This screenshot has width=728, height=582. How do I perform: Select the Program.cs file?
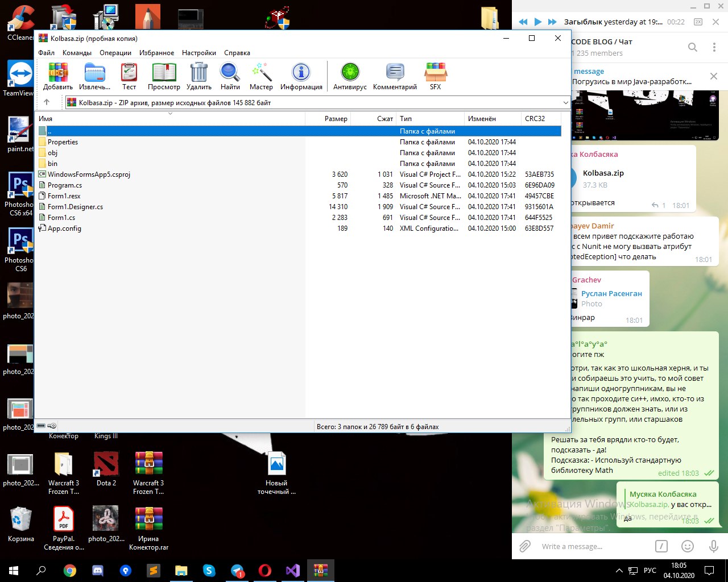[299, 185]
